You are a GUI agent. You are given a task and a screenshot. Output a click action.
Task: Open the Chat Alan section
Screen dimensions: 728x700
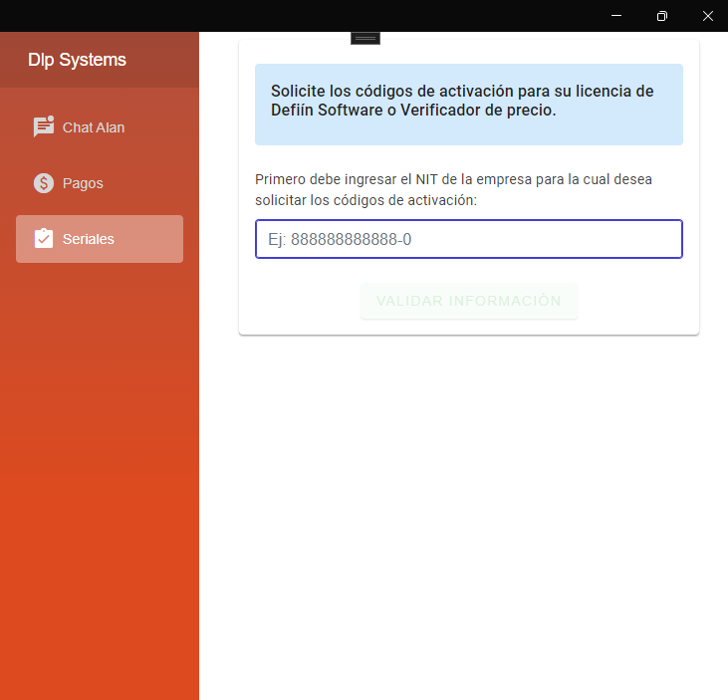tap(100, 127)
